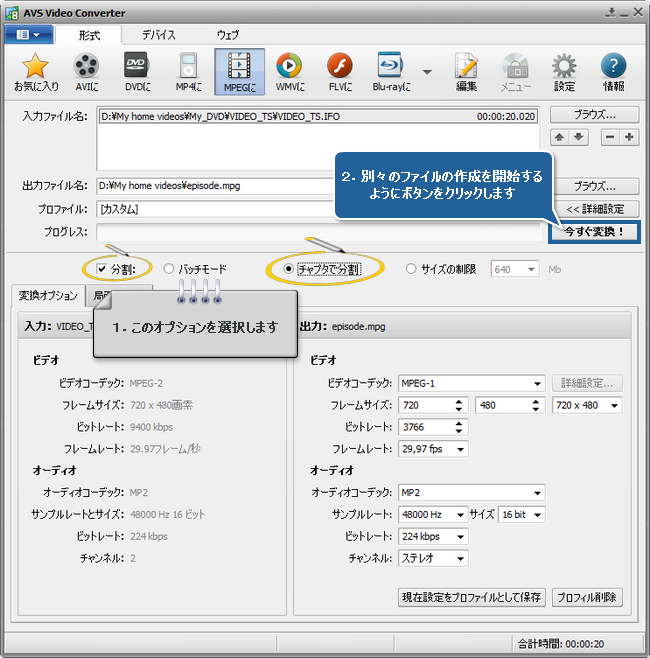Open the 640 Mb size dropdown

(515, 269)
